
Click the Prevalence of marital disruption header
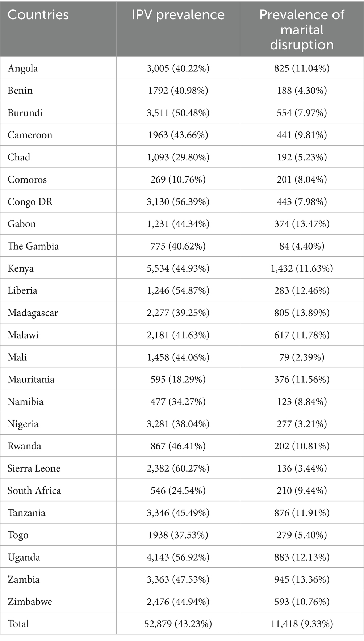tap(302, 29)
